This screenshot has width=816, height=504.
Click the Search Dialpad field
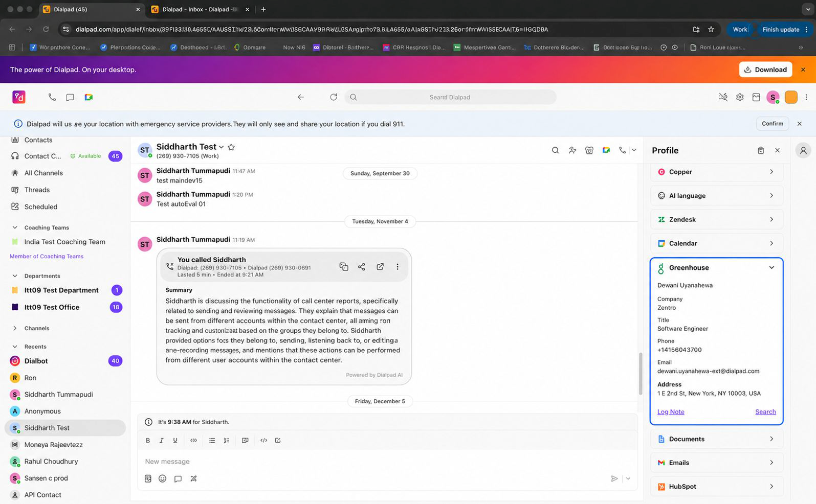(x=450, y=97)
